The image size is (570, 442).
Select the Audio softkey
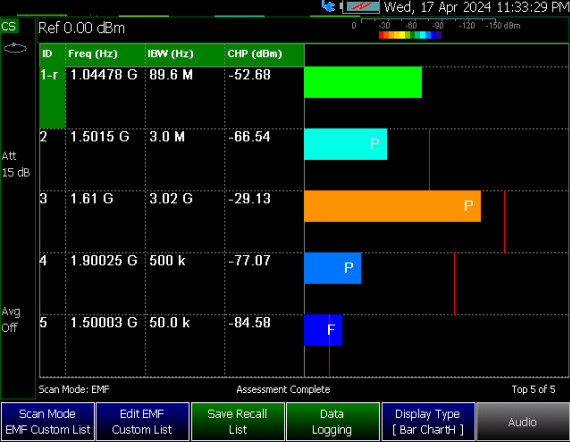(x=523, y=422)
